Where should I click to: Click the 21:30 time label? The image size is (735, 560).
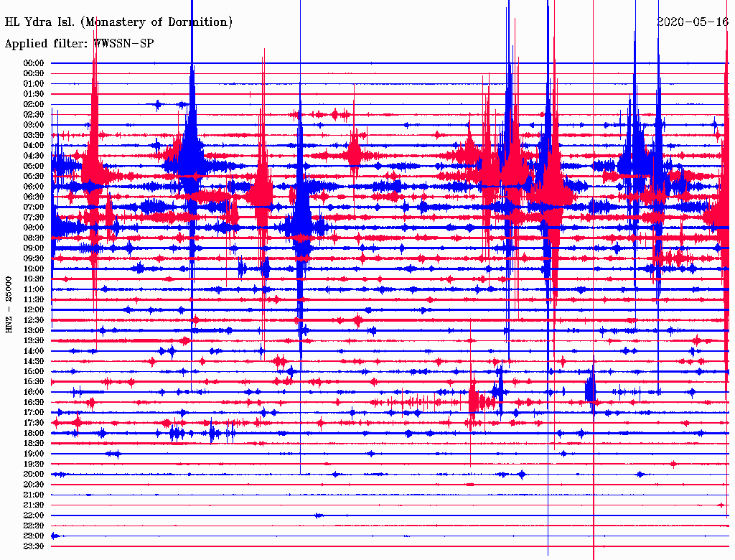[x=34, y=505]
